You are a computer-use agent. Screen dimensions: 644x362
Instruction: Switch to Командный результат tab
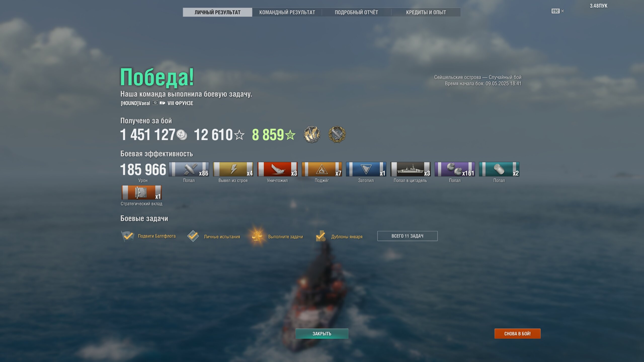pyautogui.click(x=287, y=12)
